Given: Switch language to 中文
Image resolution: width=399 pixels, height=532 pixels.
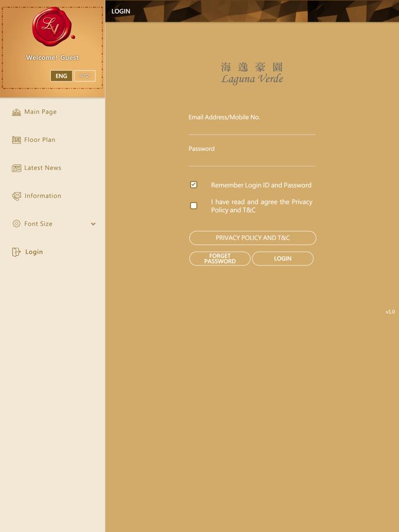Looking at the screenshot, I should [x=85, y=76].
